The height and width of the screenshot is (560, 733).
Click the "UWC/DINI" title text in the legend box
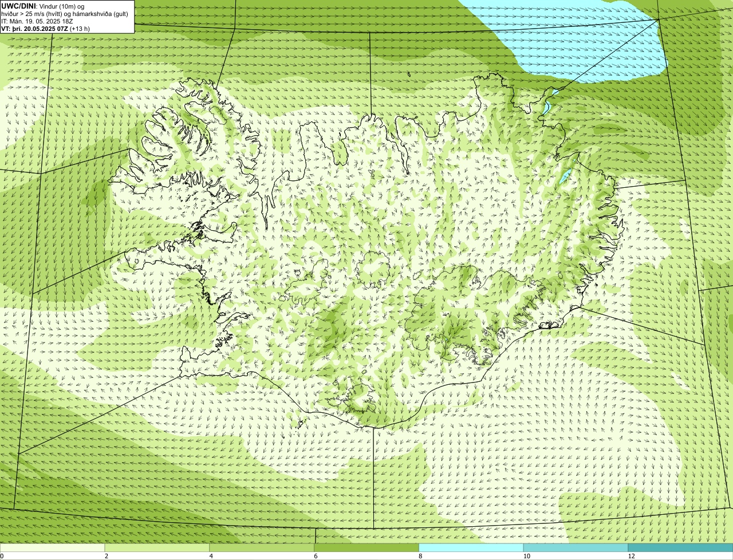(19, 6)
